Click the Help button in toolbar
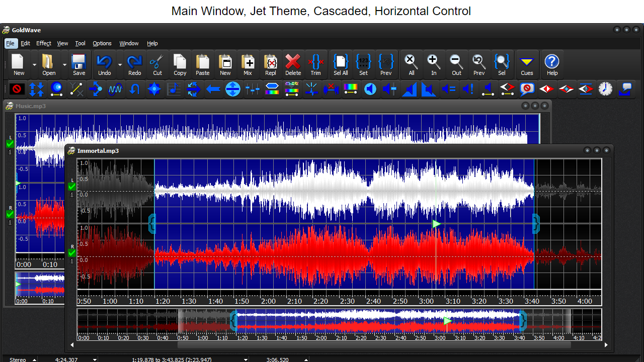This screenshot has height=362, width=644. 552,65
